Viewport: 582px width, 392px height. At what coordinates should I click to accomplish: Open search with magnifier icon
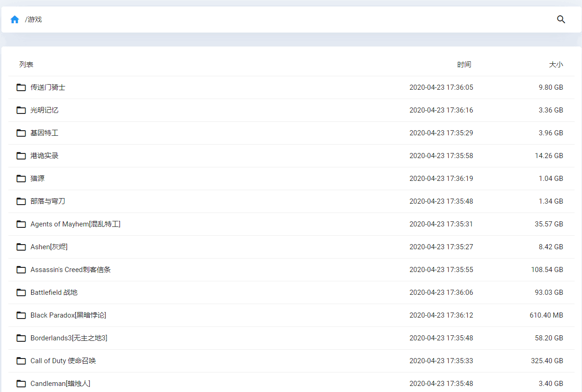point(561,20)
